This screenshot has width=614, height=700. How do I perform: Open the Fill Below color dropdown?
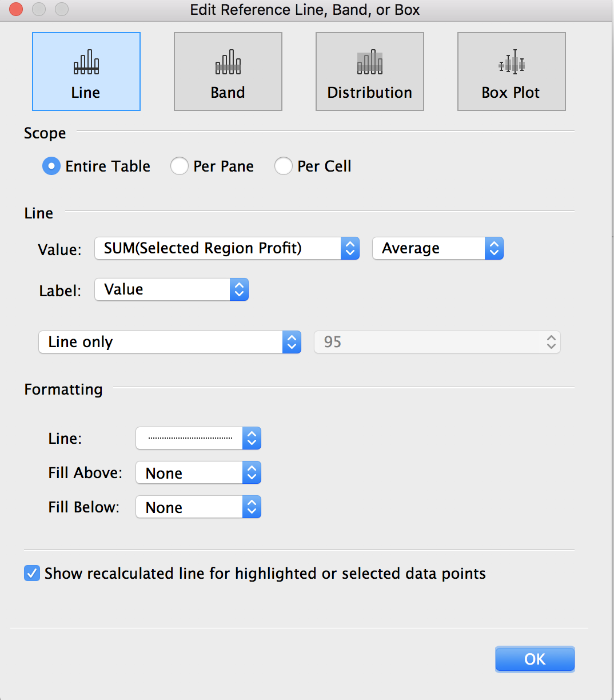(198, 507)
